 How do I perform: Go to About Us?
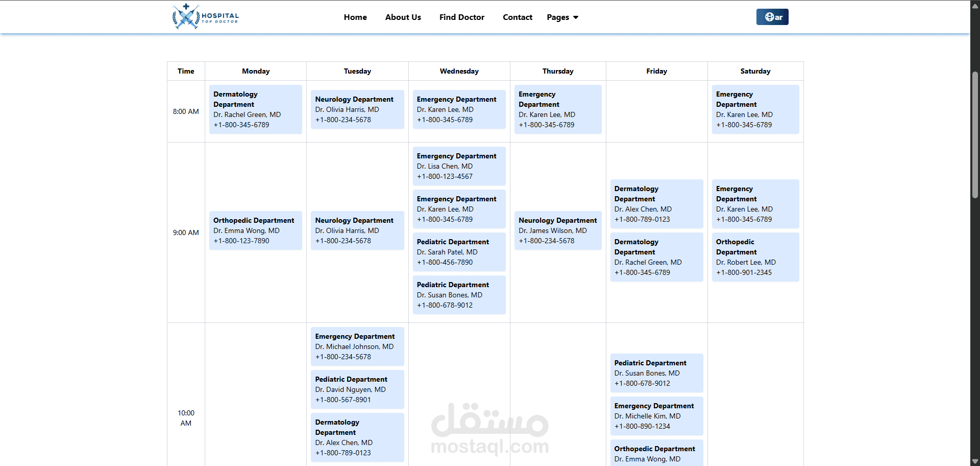[x=403, y=17]
